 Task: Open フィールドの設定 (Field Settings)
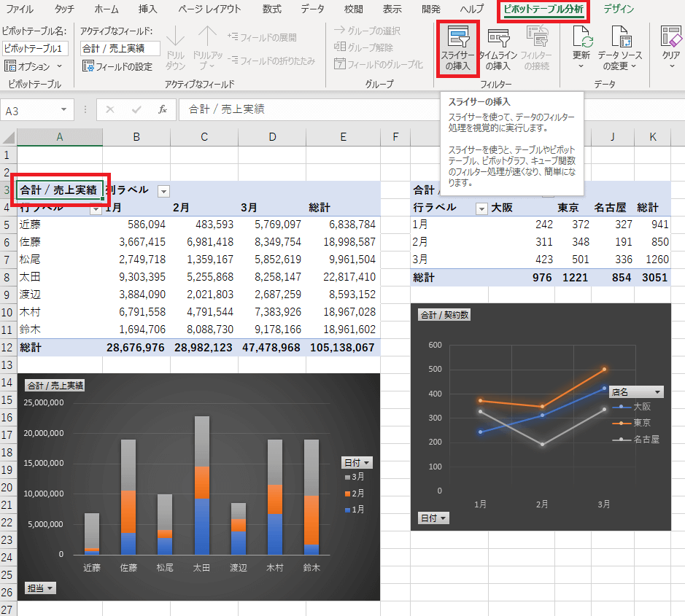coord(117,67)
